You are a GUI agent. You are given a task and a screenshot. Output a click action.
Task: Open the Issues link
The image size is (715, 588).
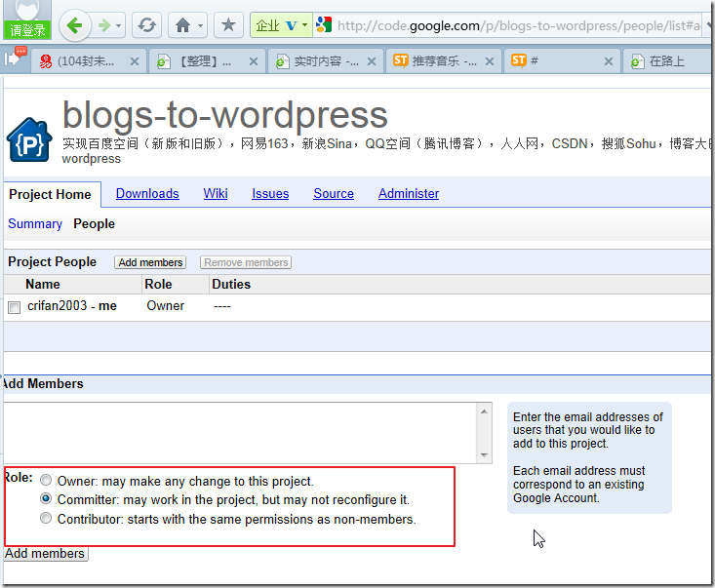(270, 194)
